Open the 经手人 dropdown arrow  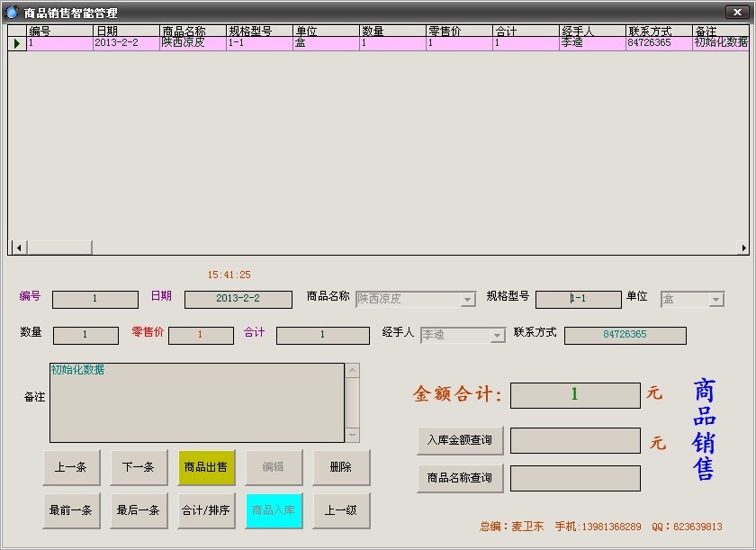(497, 335)
